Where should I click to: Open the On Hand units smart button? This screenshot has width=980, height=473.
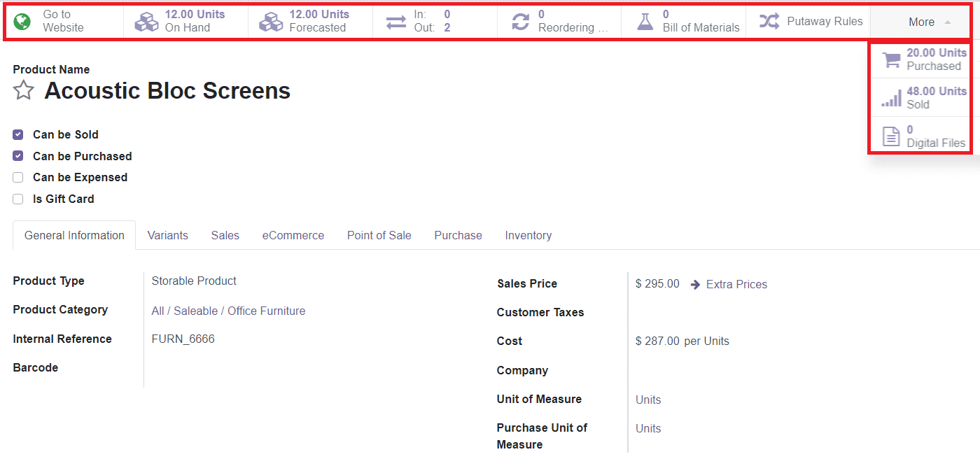[184, 21]
